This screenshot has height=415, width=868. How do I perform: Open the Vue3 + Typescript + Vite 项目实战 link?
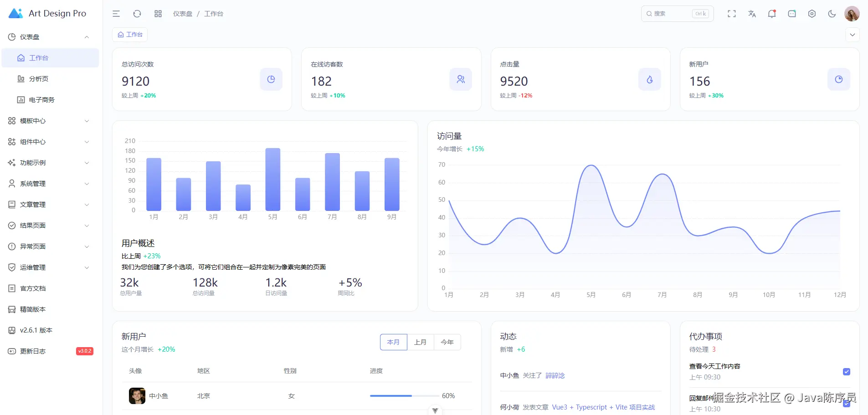tap(603, 407)
